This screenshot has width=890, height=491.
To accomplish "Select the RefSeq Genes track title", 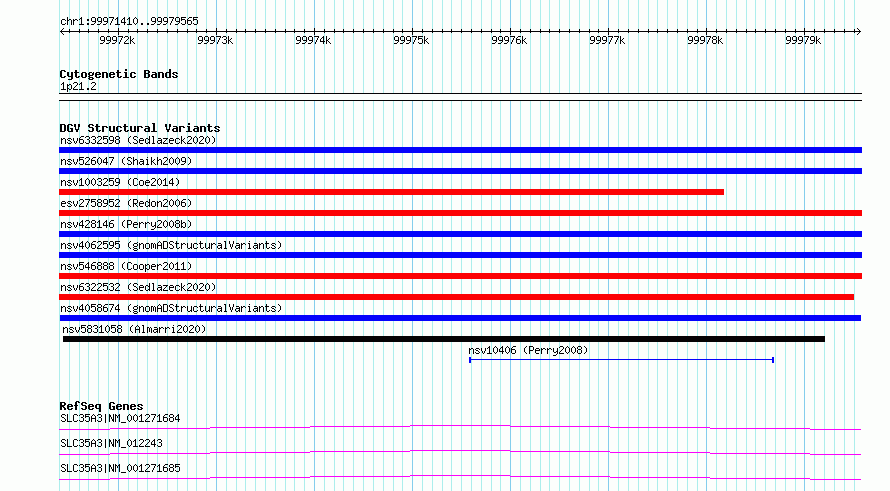I will pos(101,406).
